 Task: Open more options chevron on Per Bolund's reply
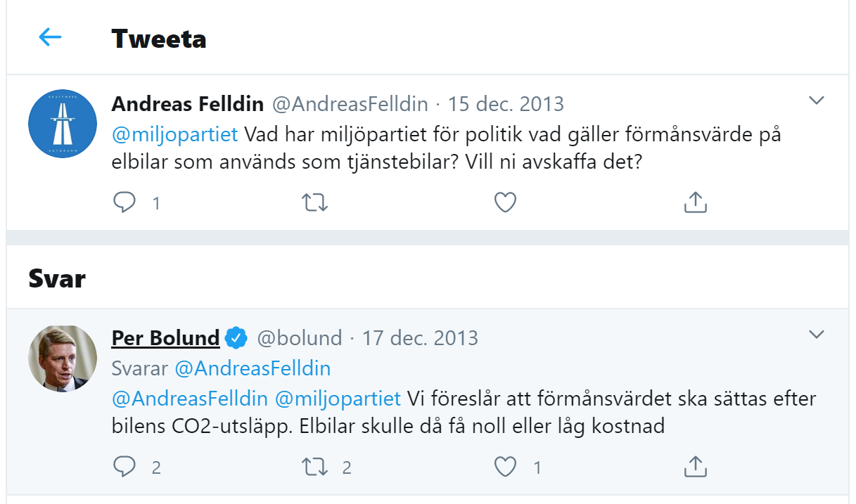tap(816, 335)
